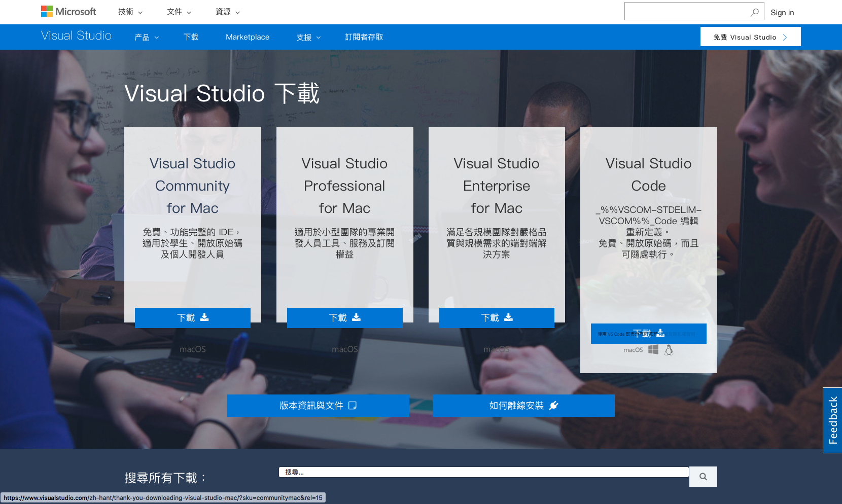Open Marketplace in the navigation bar

(248, 37)
